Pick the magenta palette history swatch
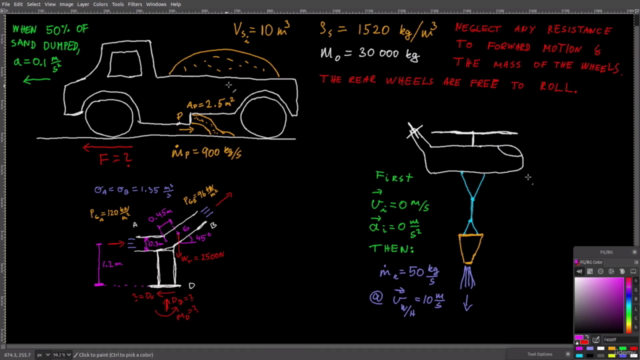 (580, 349)
